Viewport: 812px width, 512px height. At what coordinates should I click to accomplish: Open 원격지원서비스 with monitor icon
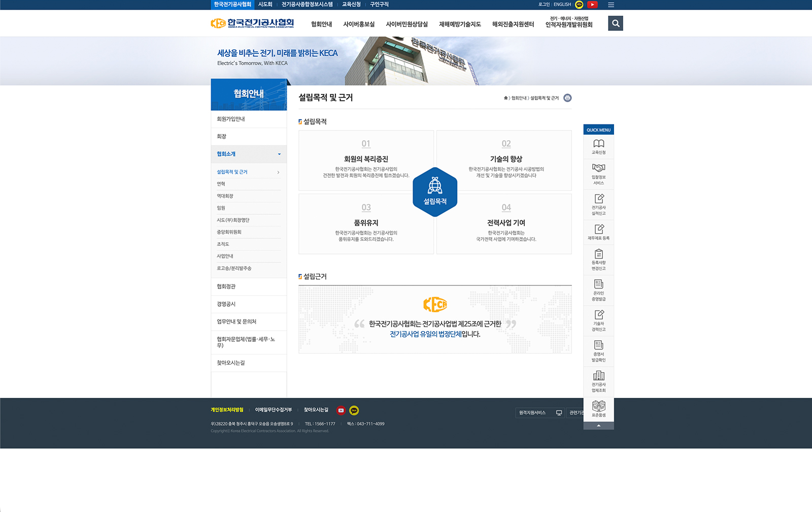click(x=540, y=413)
